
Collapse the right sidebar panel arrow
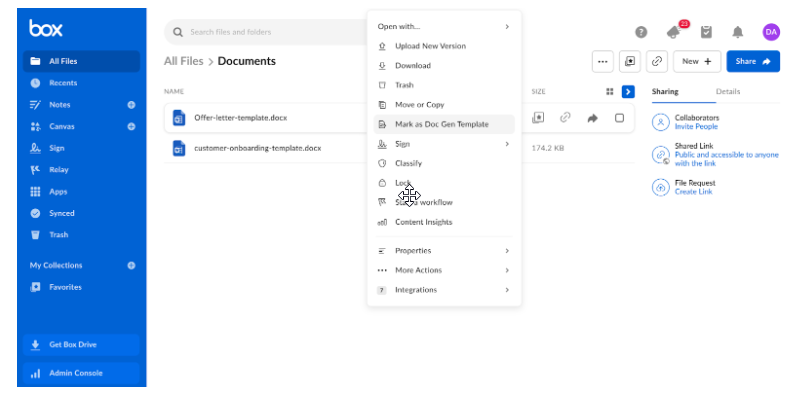pos(628,91)
